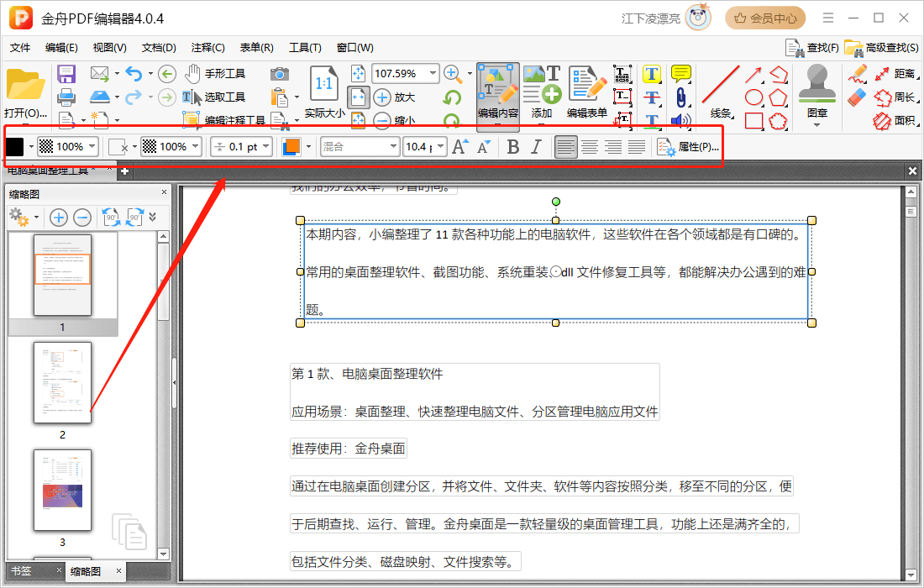Click the scanner icon

[x=100, y=97]
